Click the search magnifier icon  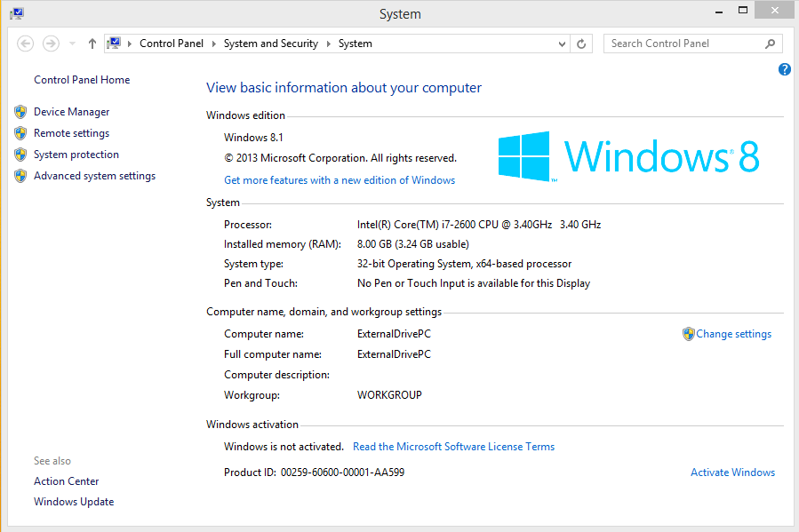click(771, 44)
